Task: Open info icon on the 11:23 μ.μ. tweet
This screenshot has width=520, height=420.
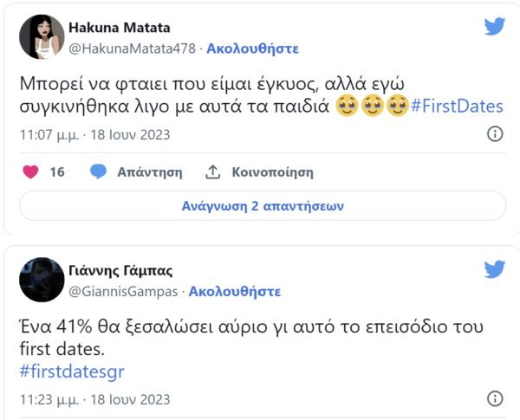Action: [495, 400]
